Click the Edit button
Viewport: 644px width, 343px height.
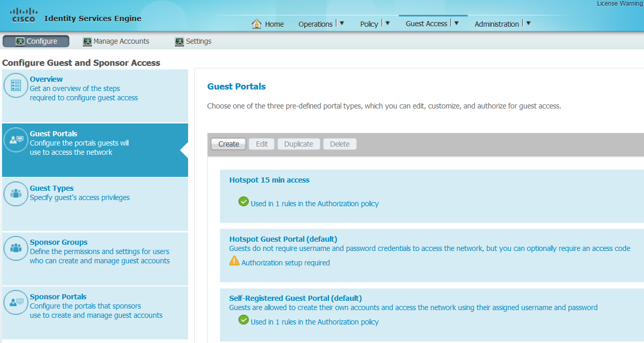(x=262, y=144)
